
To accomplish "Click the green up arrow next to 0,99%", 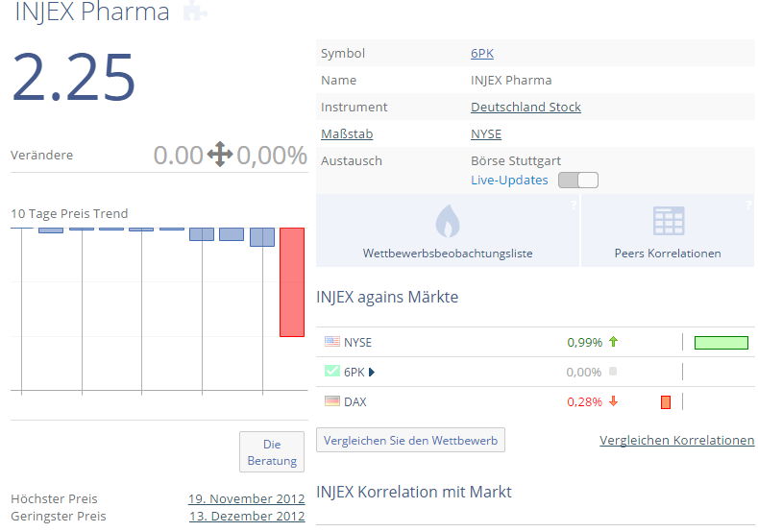I will point(613,342).
